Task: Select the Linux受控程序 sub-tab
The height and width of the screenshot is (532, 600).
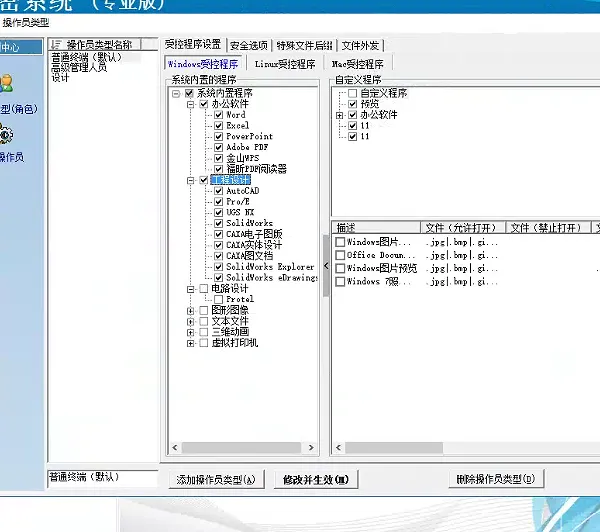Action: [285, 64]
